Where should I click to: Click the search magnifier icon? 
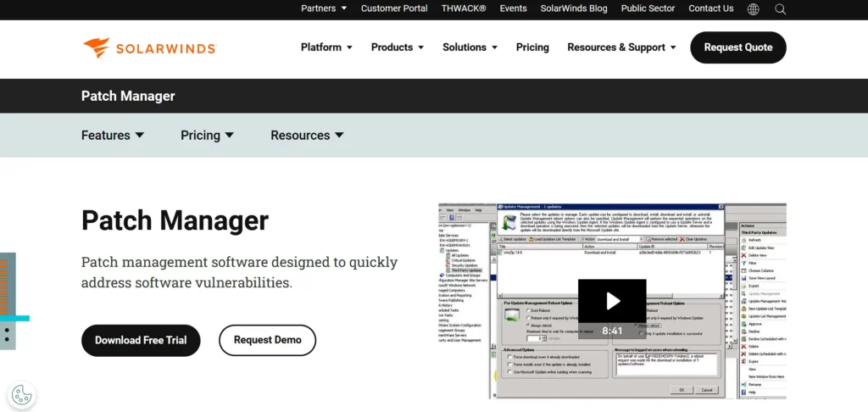click(x=780, y=8)
